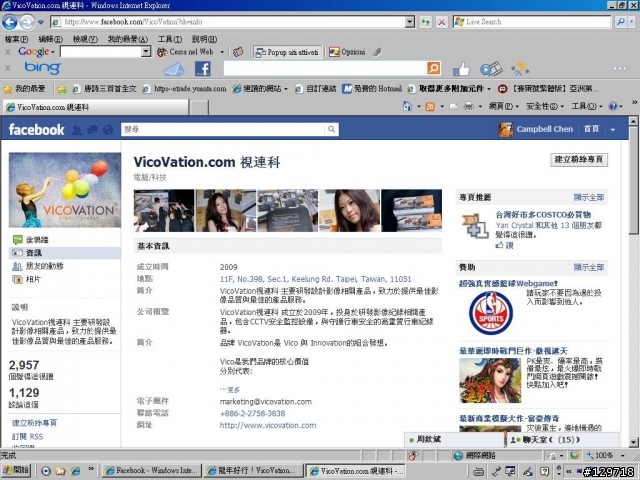Click the Add to favorites star-plus icon

pos(62,89)
